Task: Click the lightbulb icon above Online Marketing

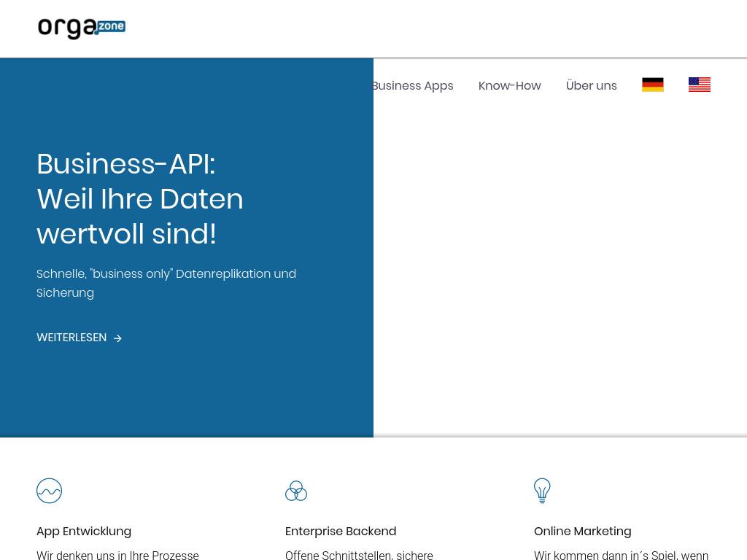Action: [x=542, y=491]
